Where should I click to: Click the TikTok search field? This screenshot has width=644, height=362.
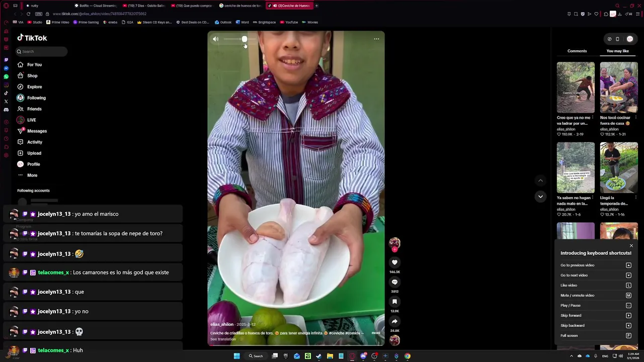point(41,51)
